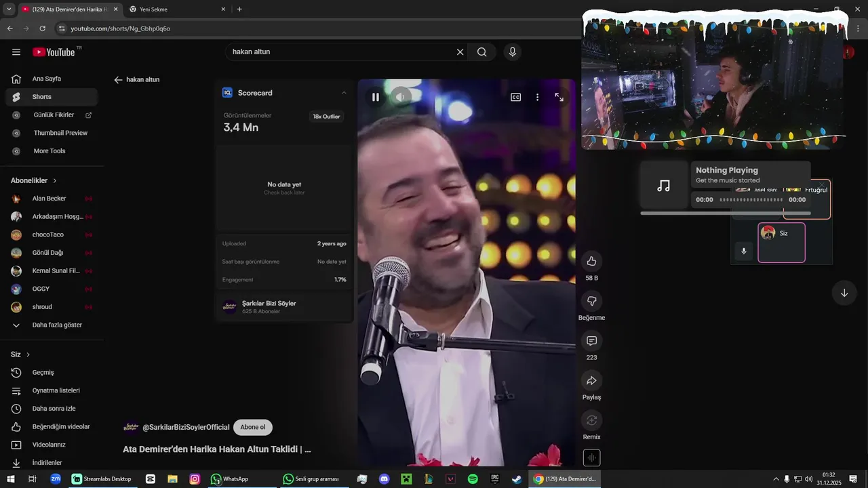Image resolution: width=868 pixels, height=488 pixels.
Task: Remix this Short
Action: 591,420
